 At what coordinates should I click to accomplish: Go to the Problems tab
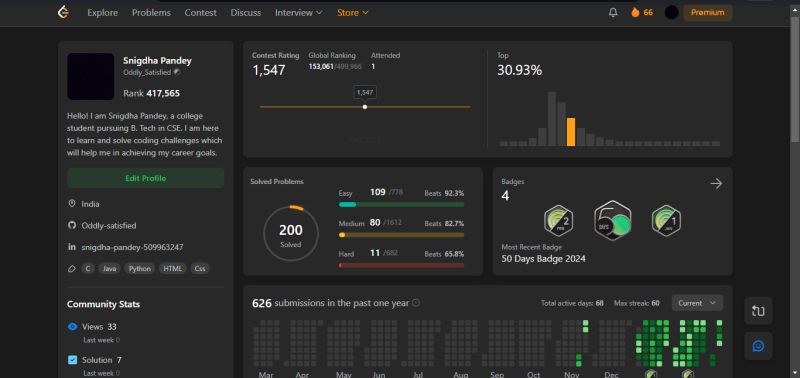point(152,13)
